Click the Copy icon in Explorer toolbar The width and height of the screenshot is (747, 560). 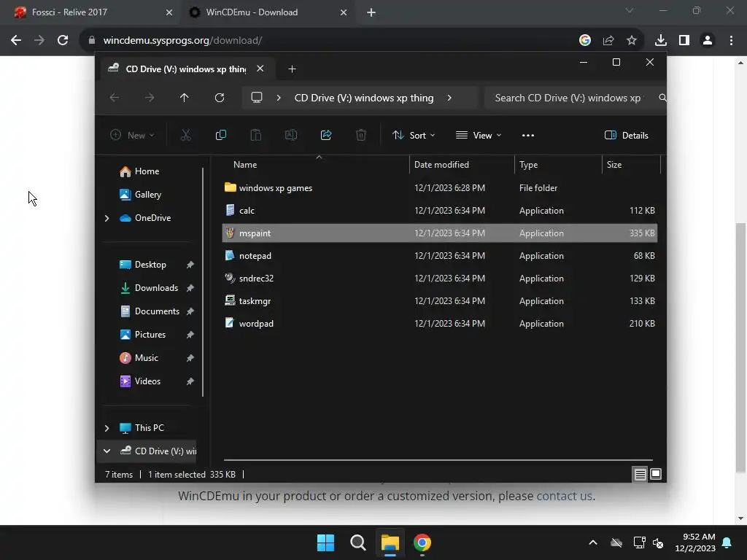(x=221, y=135)
